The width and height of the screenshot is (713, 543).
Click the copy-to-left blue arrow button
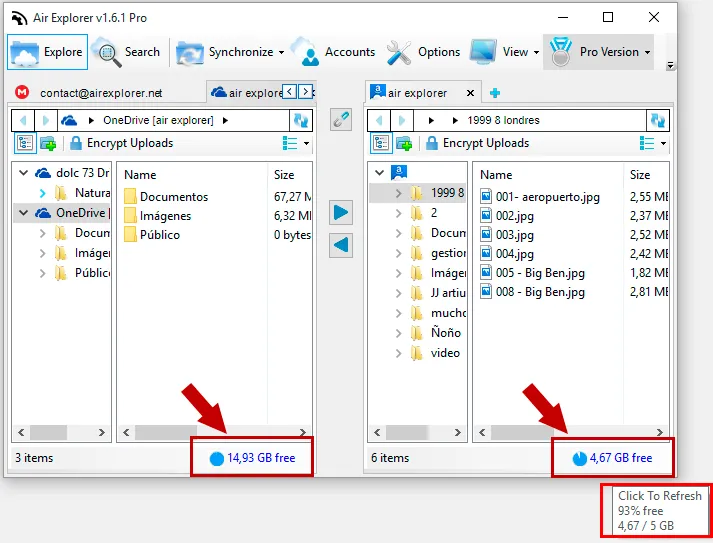coord(341,245)
